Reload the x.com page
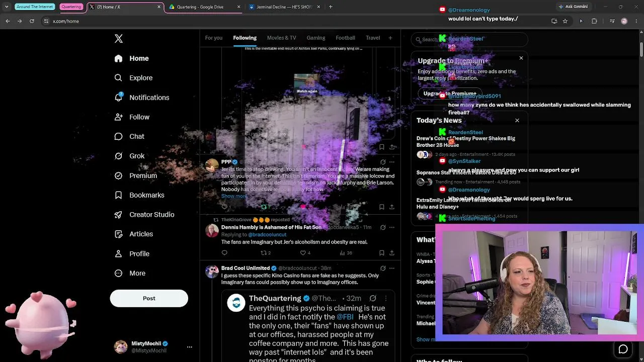644x362 pixels. point(32,21)
